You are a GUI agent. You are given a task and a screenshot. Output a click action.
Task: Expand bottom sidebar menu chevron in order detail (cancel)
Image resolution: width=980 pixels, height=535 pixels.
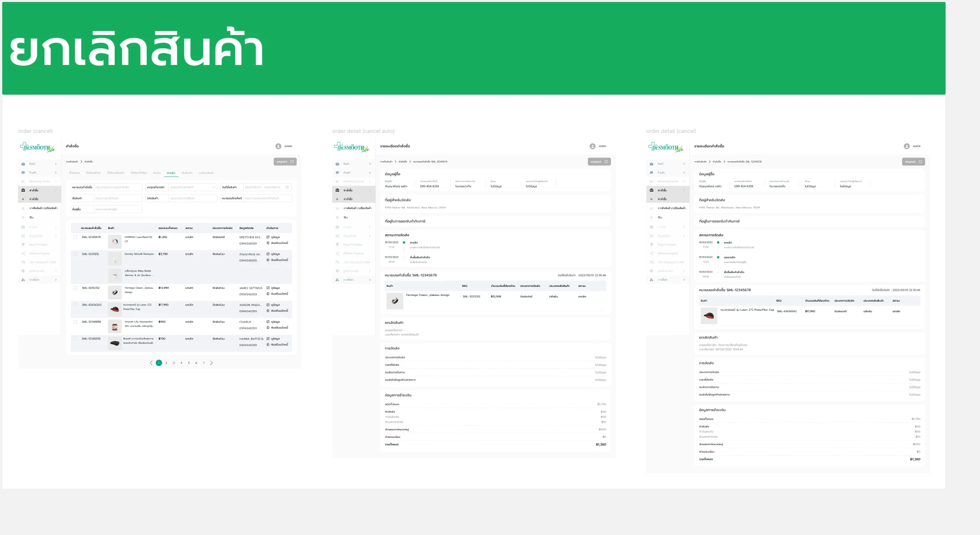(x=684, y=280)
